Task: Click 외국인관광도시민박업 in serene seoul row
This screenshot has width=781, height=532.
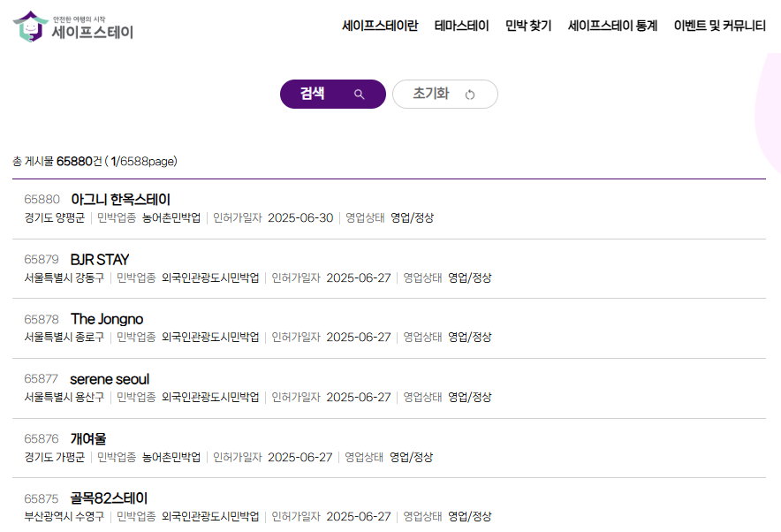Action: pyautogui.click(x=210, y=398)
